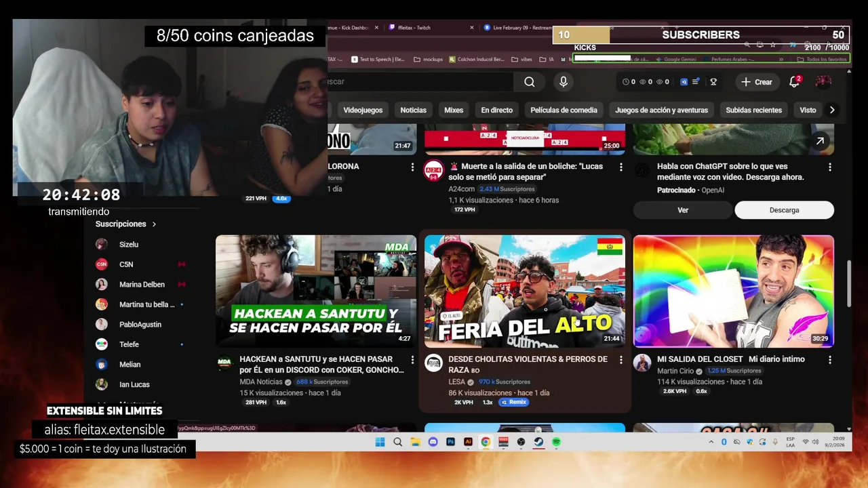Play the HACKEAN A SANTUTU video thumbnail
This screenshot has height=488, width=868.
(x=316, y=291)
